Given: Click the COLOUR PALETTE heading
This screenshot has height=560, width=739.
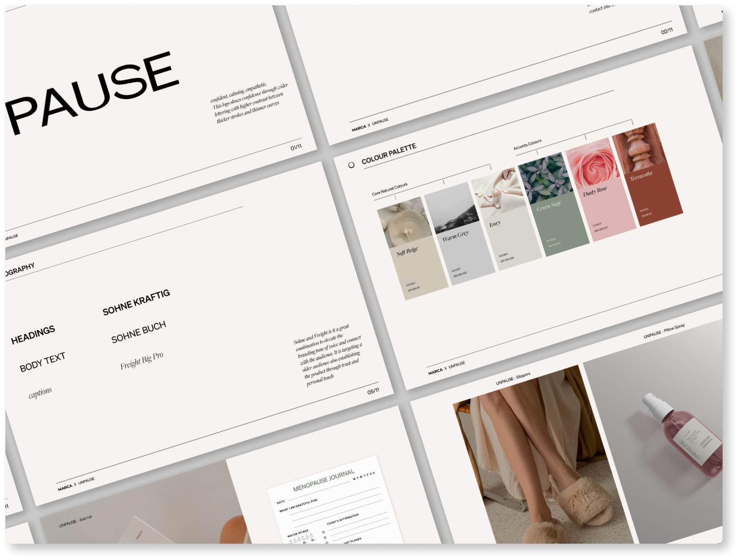Looking at the screenshot, I should point(389,153).
